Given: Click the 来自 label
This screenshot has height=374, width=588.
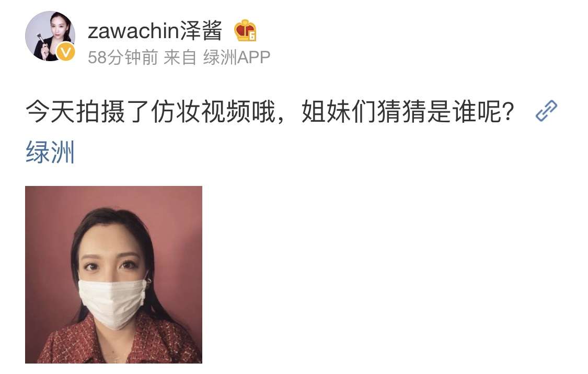Looking at the screenshot, I should [180, 57].
